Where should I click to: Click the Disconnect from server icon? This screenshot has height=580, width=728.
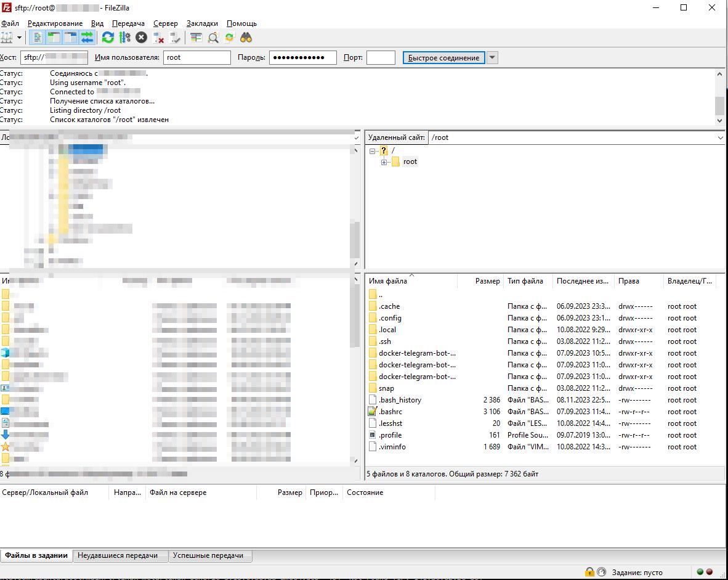158,38
